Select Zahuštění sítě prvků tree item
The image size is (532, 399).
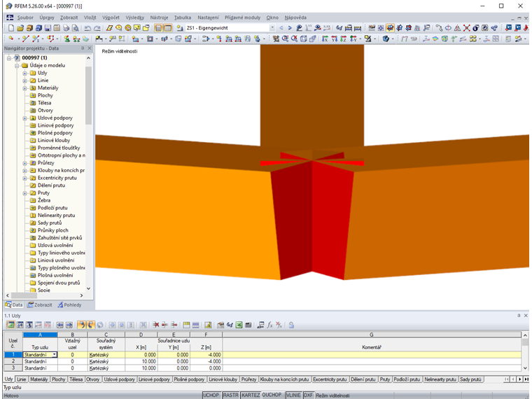point(59,238)
